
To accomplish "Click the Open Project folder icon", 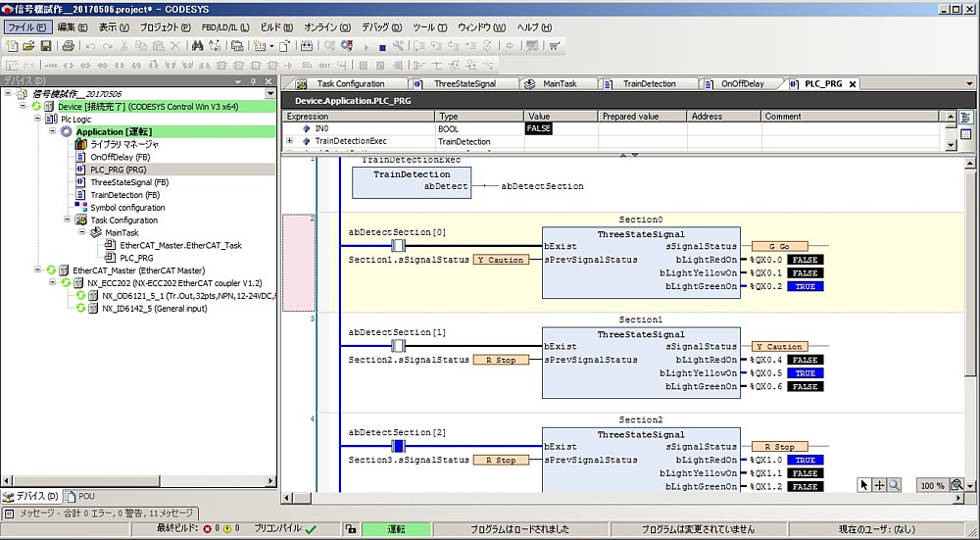I will [28, 46].
